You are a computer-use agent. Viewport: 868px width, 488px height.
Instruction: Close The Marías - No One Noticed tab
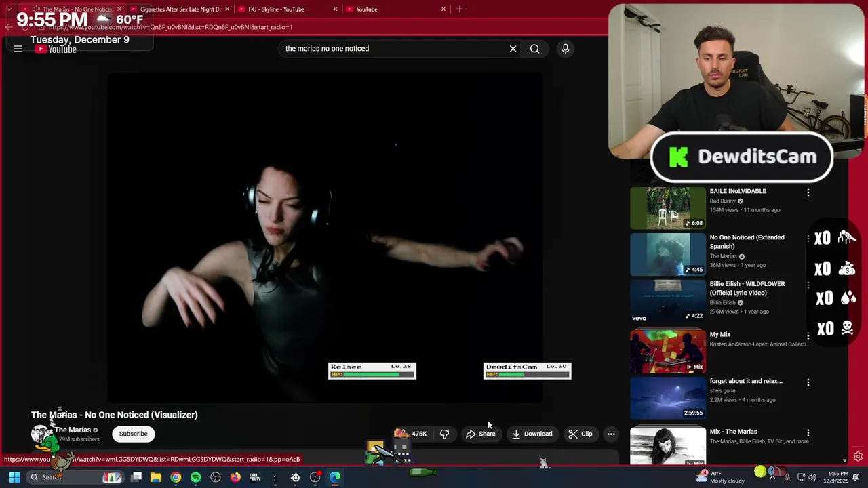[x=119, y=9]
